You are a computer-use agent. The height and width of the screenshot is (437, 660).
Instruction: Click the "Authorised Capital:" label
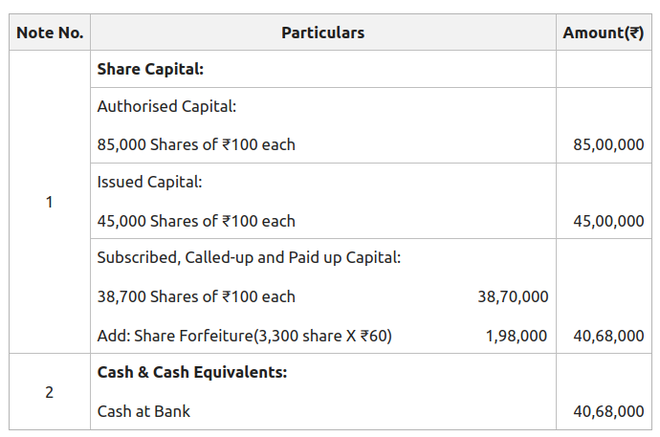[x=166, y=106]
